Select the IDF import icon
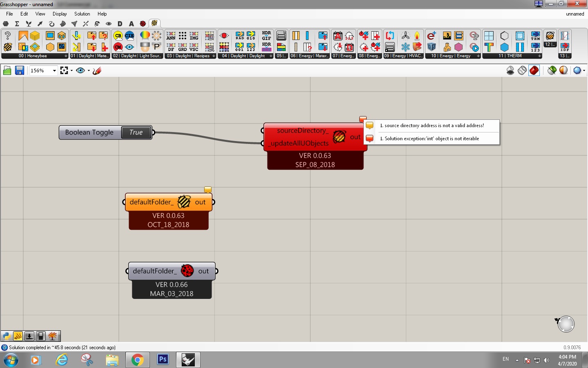 click(565, 47)
